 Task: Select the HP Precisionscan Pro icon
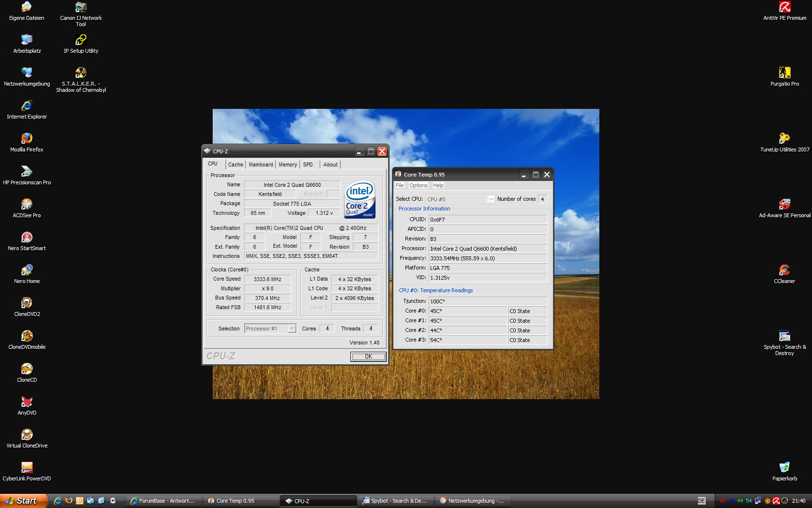(27, 171)
